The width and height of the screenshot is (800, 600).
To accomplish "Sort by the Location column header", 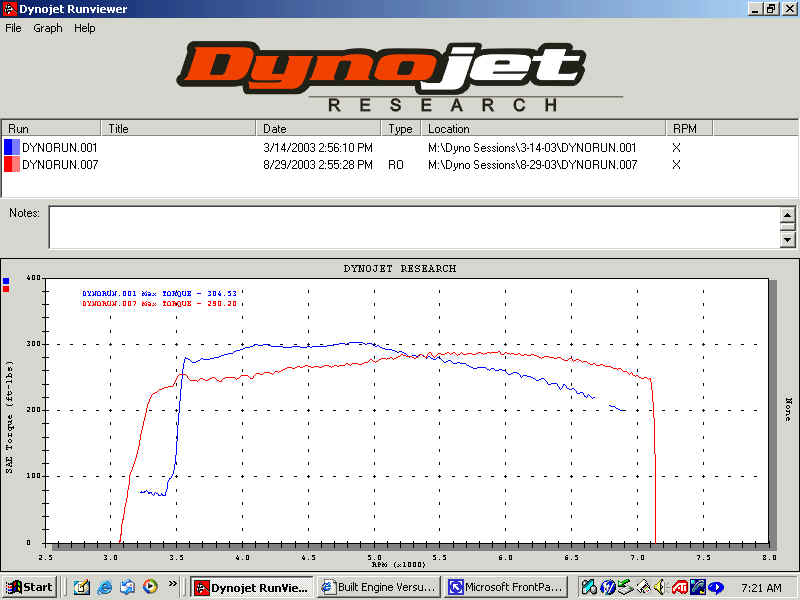I will coord(543,129).
